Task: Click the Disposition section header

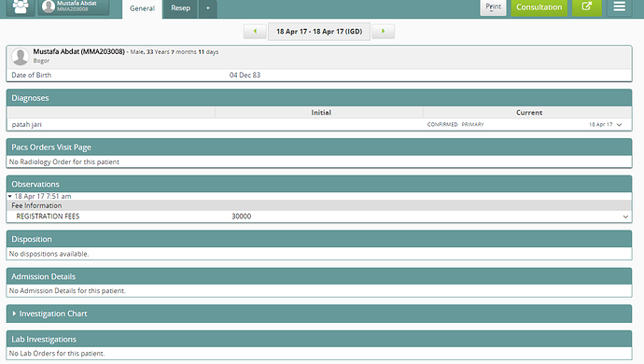Action: click(319, 239)
